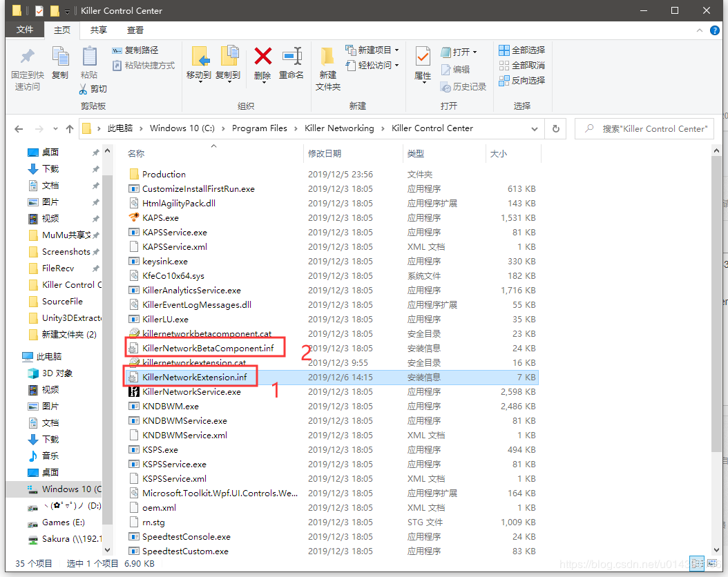
Task: Collapse the ribbon with chevron
Action: coord(699,30)
